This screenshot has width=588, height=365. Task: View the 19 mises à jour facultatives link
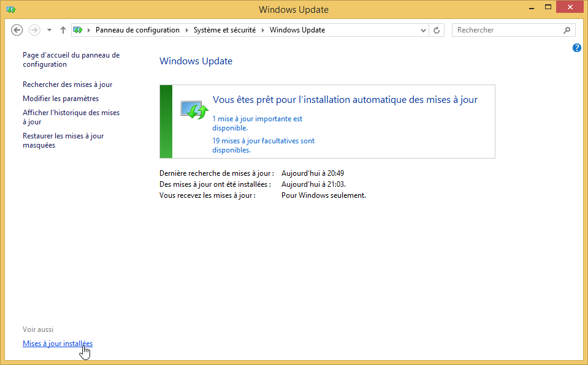tap(263, 145)
